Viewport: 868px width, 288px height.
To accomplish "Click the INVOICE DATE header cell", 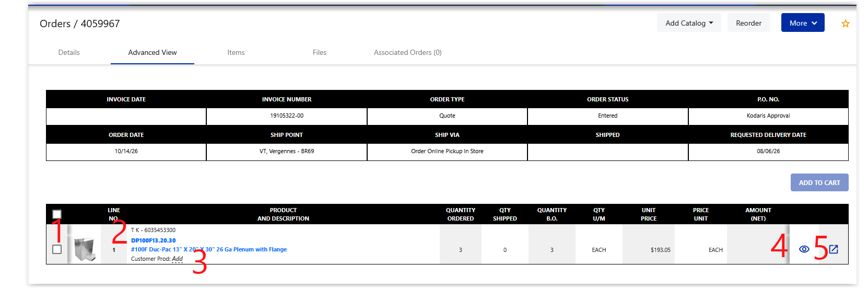I will [126, 99].
